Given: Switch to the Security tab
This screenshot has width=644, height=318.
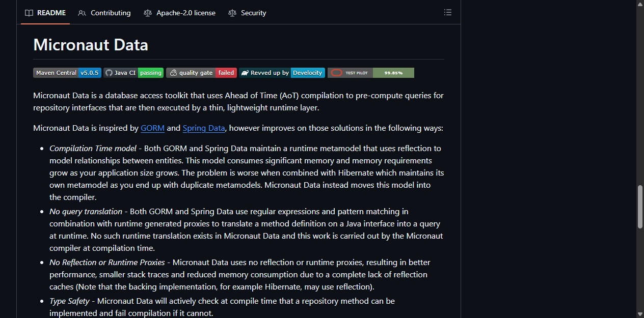Looking at the screenshot, I should click(247, 13).
